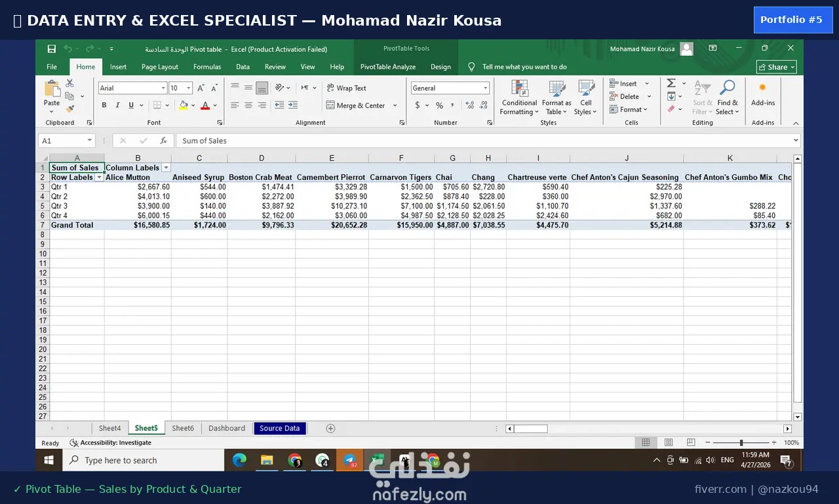Cut selection using the scissors icon
The height and width of the screenshot is (504, 839).
[x=69, y=83]
